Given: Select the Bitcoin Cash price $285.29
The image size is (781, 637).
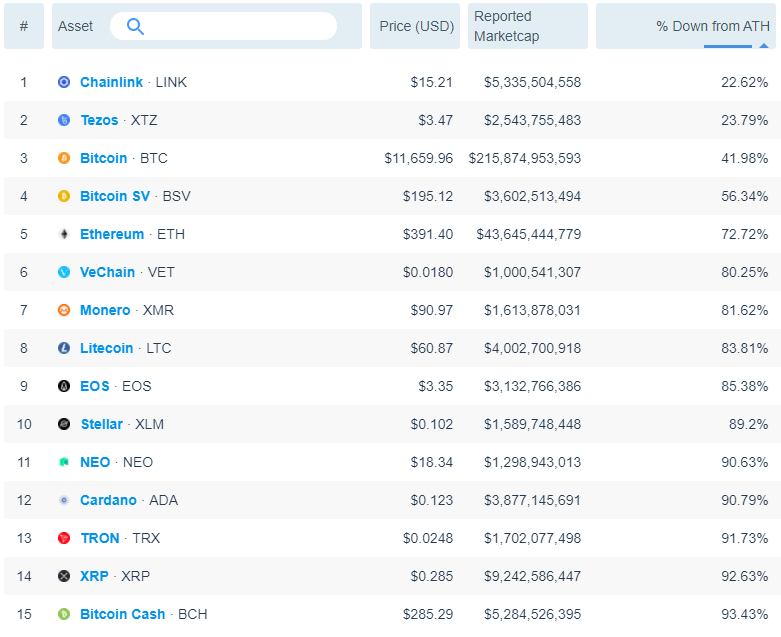Looking at the screenshot, I should pos(428,614).
